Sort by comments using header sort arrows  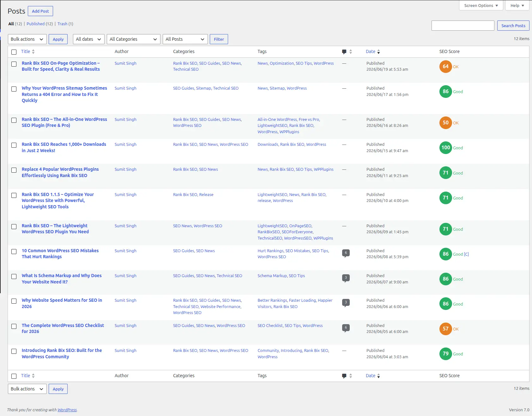(351, 52)
